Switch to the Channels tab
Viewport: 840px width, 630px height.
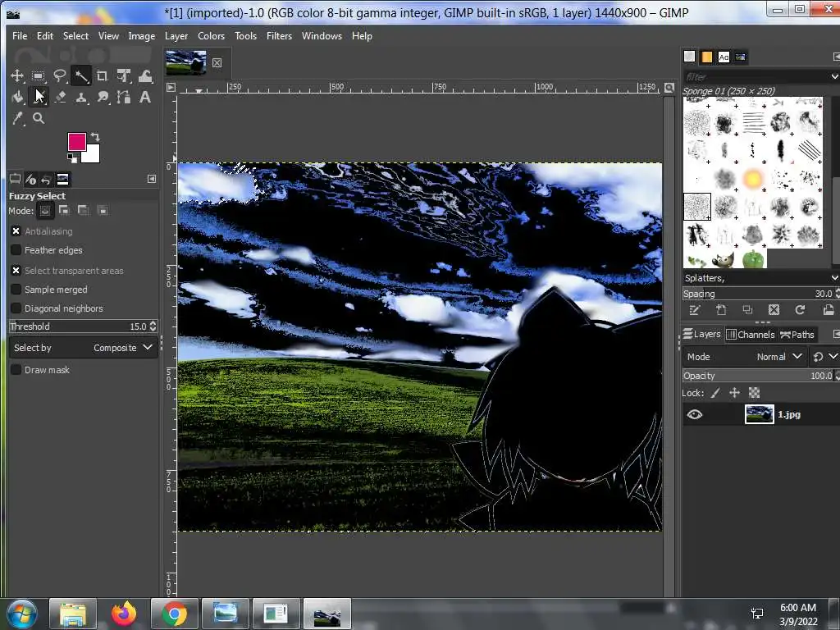coord(751,335)
